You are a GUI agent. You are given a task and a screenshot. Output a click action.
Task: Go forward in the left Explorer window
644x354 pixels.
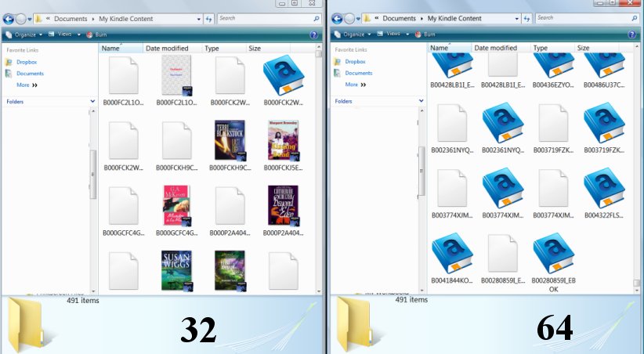point(20,19)
